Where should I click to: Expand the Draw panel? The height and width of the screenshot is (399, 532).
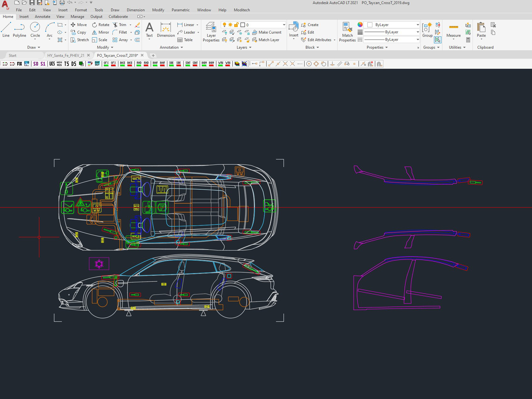click(34, 47)
